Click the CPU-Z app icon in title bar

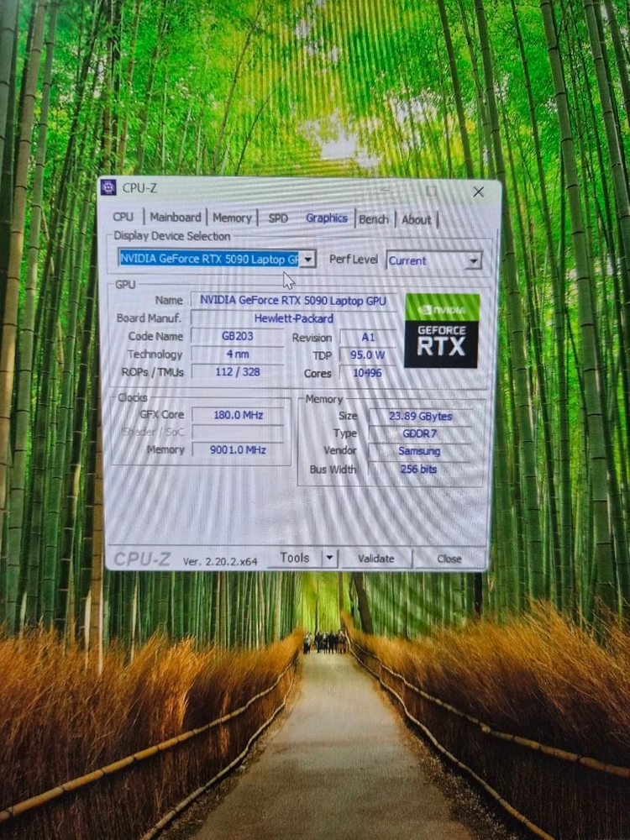(108, 187)
